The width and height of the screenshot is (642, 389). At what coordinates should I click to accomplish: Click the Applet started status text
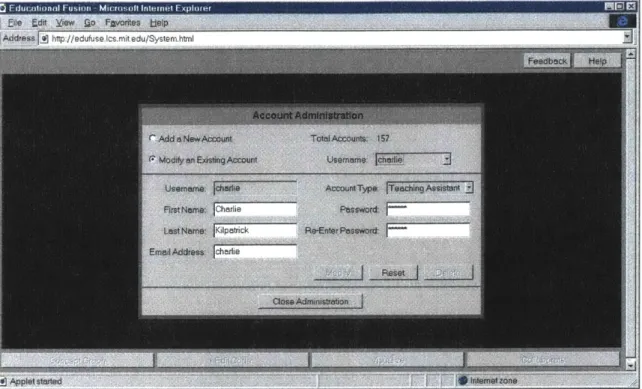36,381
